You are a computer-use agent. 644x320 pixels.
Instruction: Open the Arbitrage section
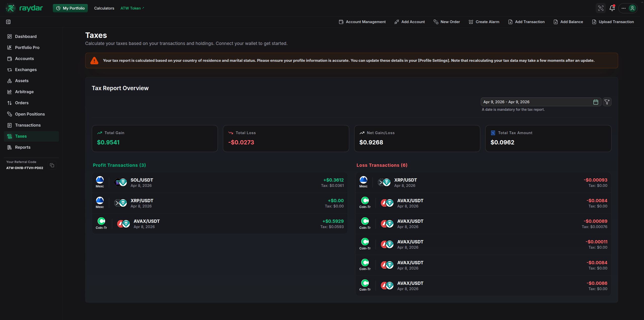(x=31, y=92)
